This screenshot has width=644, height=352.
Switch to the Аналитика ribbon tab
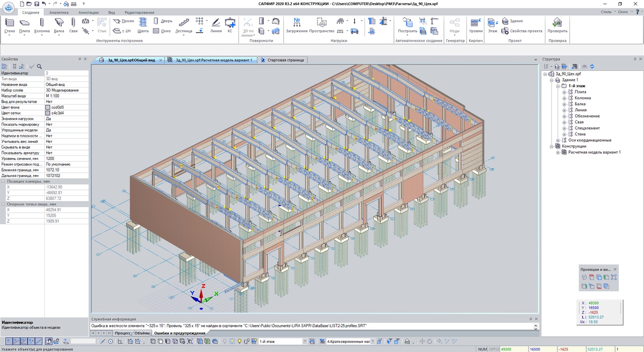point(59,12)
